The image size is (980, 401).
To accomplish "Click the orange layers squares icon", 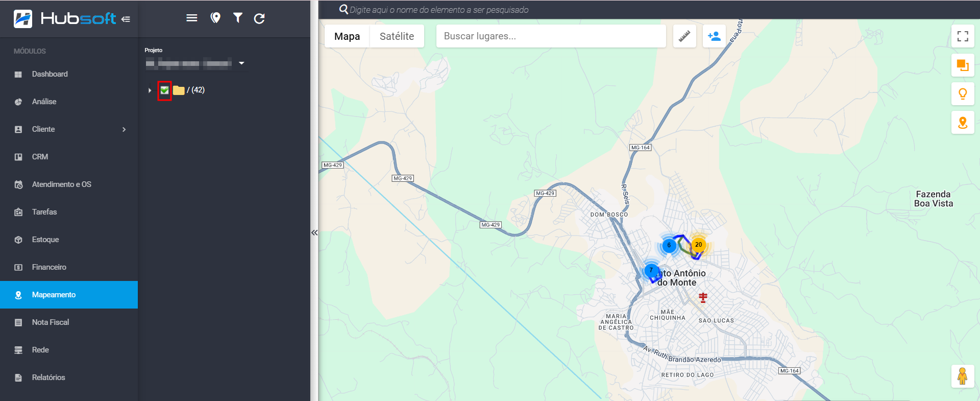I will 963,65.
